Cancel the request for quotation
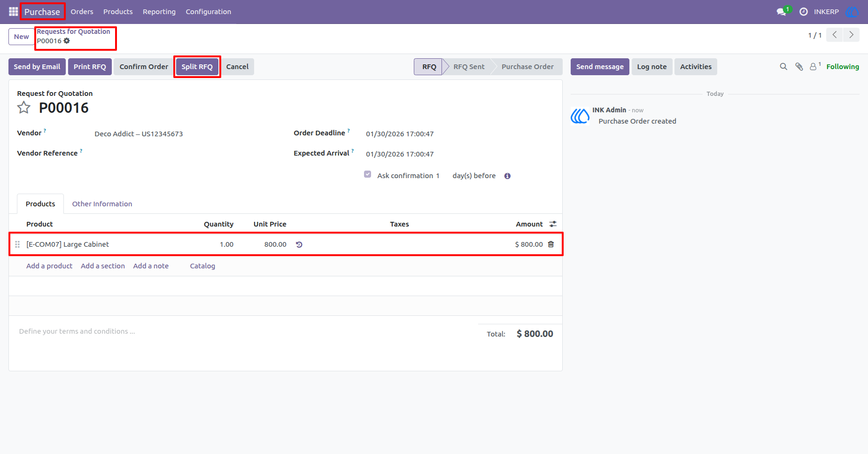This screenshot has height=454, width=868. pos(237,67)
